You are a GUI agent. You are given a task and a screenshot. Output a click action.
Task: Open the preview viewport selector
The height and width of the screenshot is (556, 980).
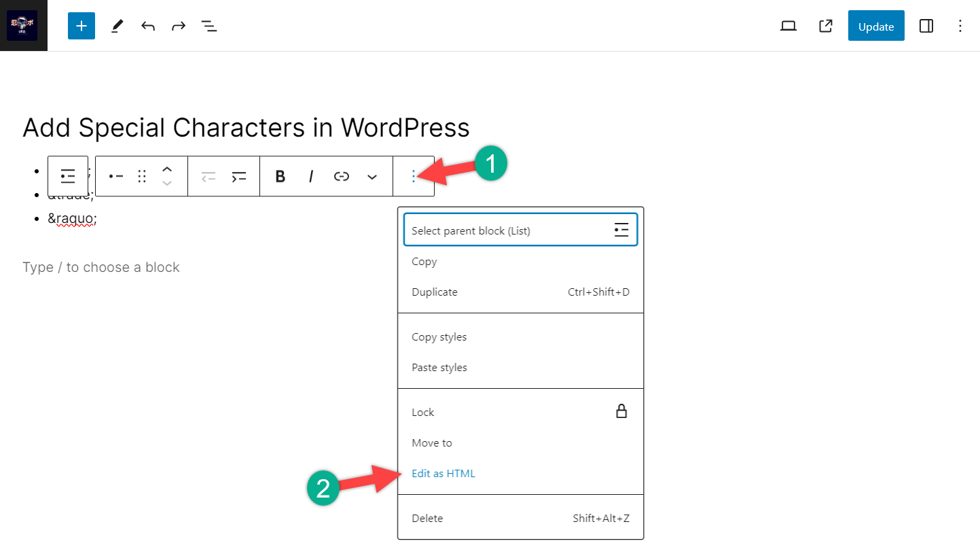coord(788,25)
